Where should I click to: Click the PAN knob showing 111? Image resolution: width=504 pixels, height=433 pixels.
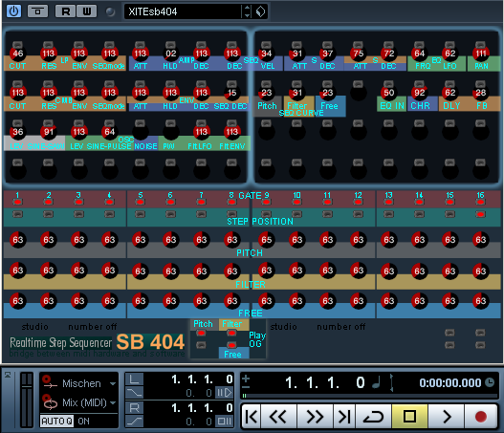(480, 53)
